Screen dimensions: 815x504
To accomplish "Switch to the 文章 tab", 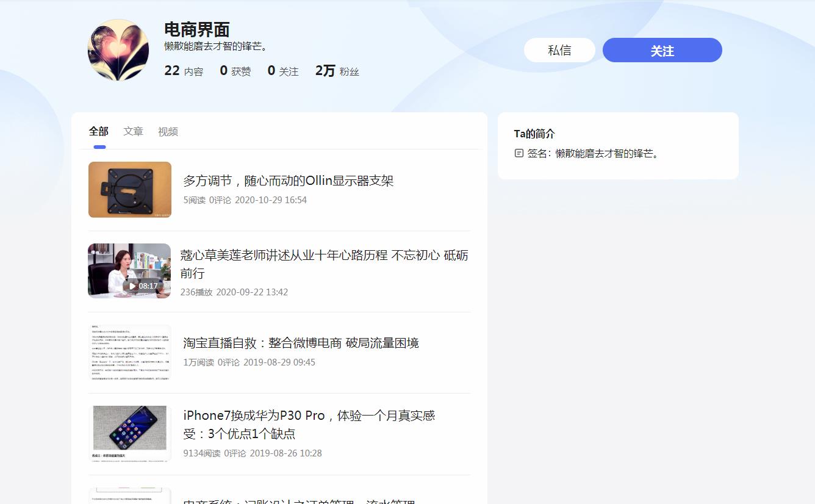I will pos(133,131).
